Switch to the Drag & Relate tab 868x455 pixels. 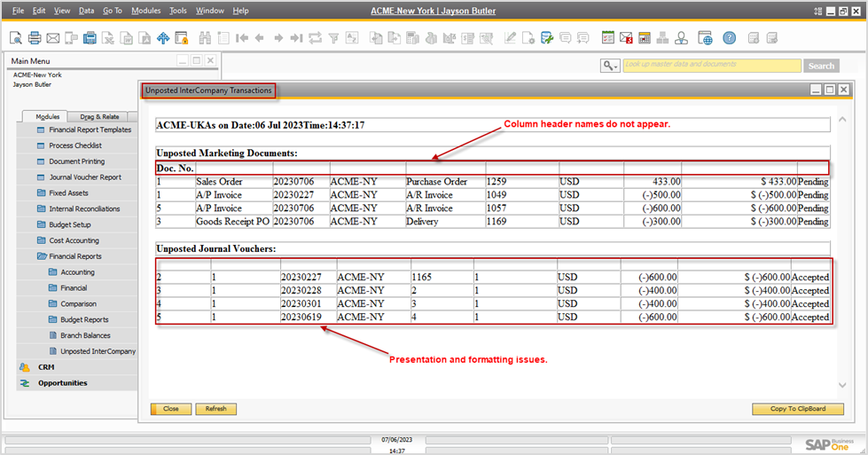(99, 116)
